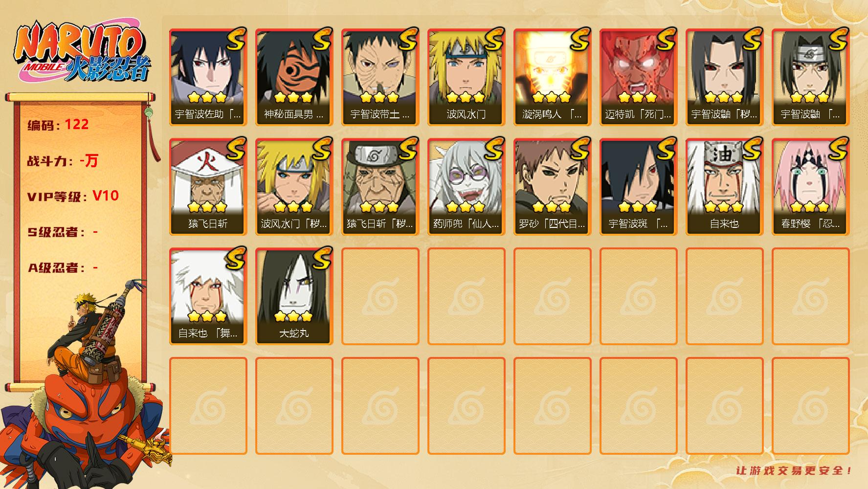Open the 神秘面具男 character card
Screen dimensions: 868x489
click(x=294, y=77)
